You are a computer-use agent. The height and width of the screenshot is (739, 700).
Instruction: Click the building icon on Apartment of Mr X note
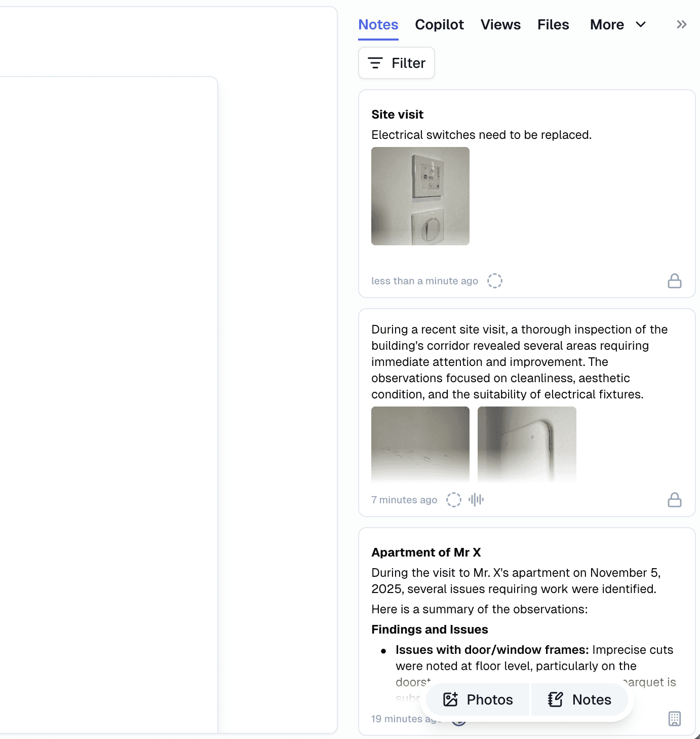(674, 719)
